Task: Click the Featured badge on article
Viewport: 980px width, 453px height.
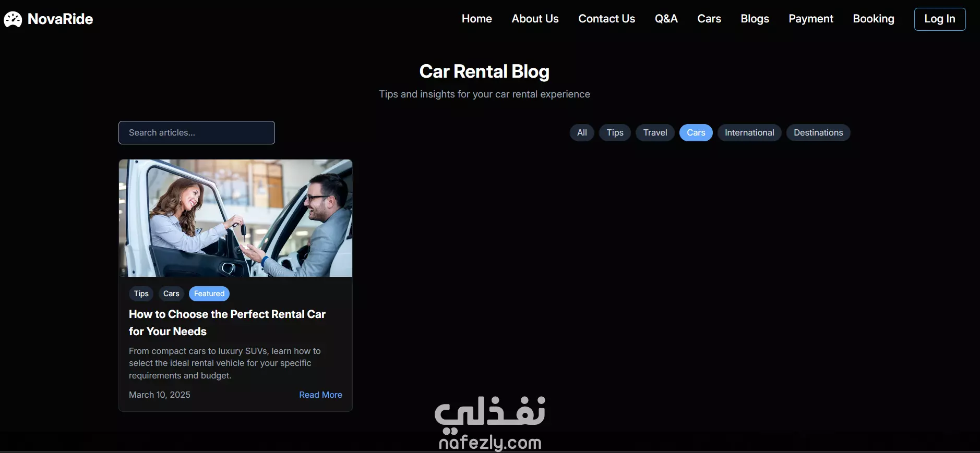Action: pyautogui.click(x=209, y=293)
